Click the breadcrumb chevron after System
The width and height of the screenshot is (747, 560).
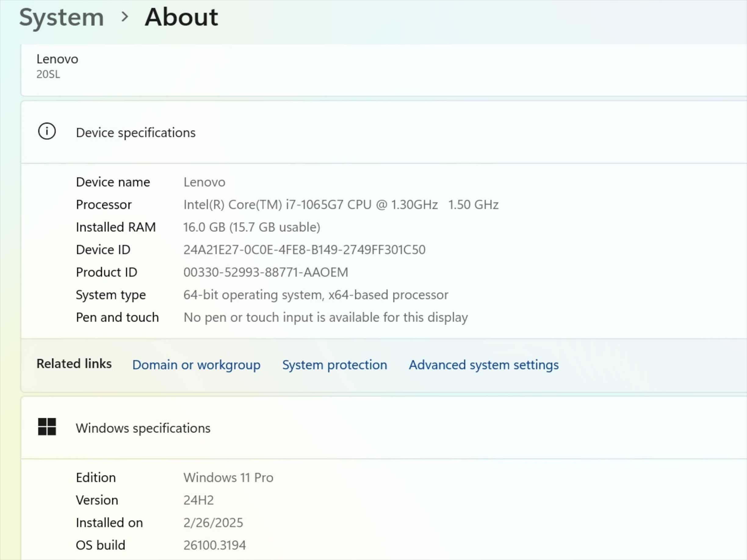[x=125, y=16]
